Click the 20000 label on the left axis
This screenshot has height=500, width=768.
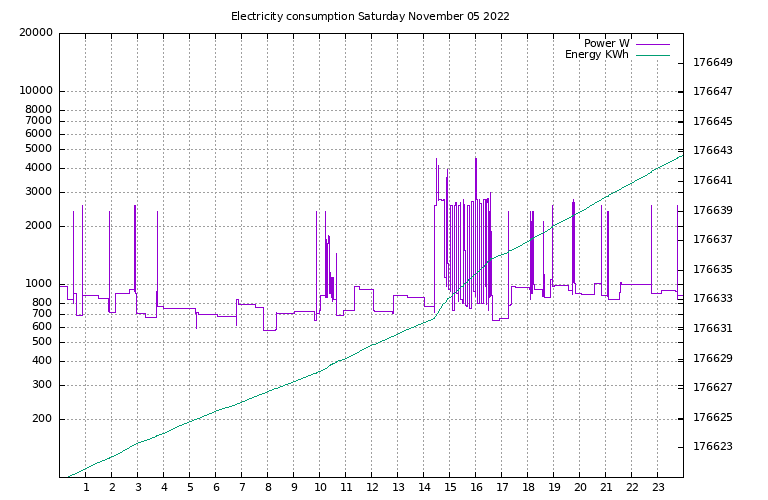click(x=35, y=32)
